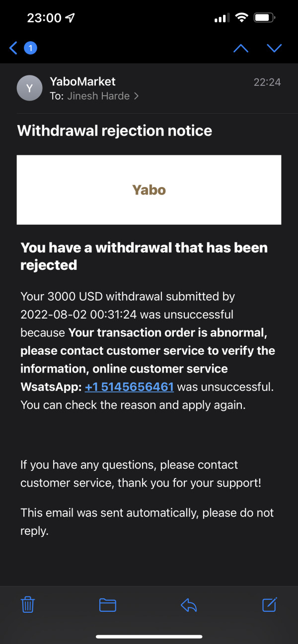The height and width of the screenshot is (644, 298).
Task: Tap the Wi-Fi status icon
Action: coord(242,18)
